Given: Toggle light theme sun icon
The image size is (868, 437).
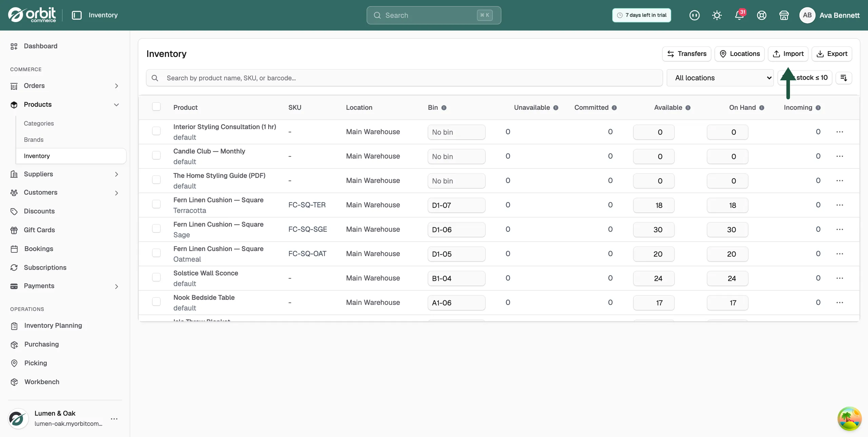Looking at the screenshot, I should coord(717,15).
